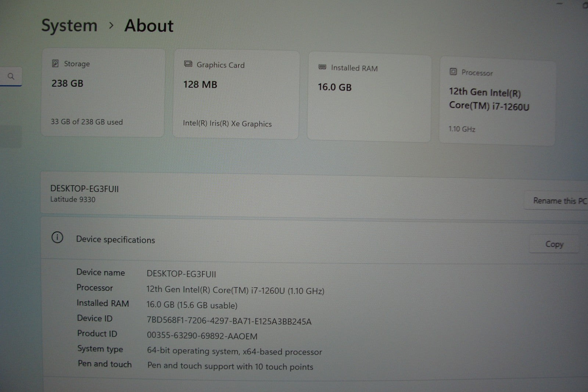Minimize the Settings window
Viewport: 588px width, 392px height.
560,4
